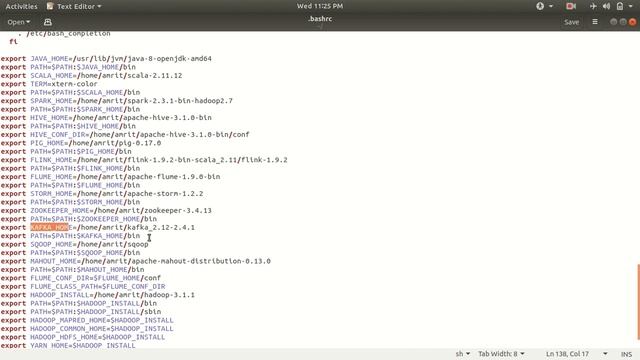The image size is (640, 360).
Task: Click the PATH=$PATH:$HADOOP_INSTALL/sbin line
Action: (x=81, y=312)
